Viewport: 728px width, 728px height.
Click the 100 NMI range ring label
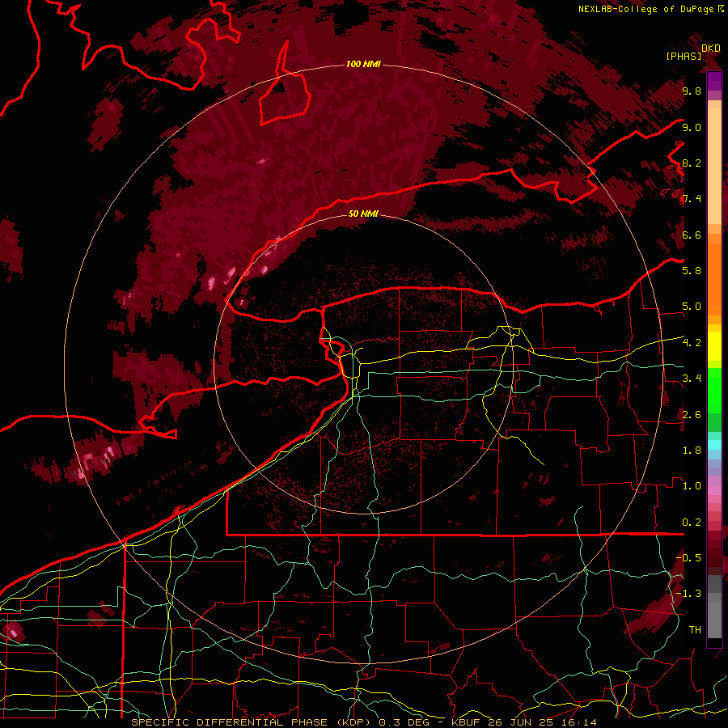pyautogui.click(x=363, y=64)
